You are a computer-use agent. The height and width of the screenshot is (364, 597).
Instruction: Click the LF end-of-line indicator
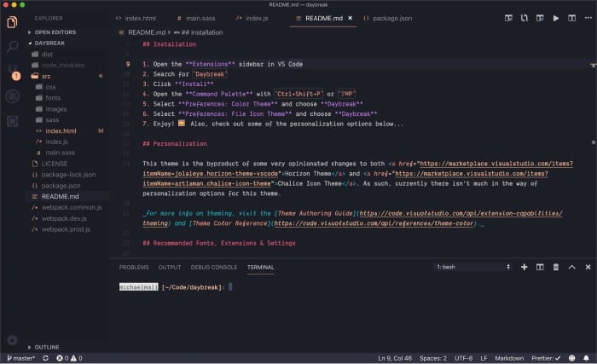[x=484, y=358]
